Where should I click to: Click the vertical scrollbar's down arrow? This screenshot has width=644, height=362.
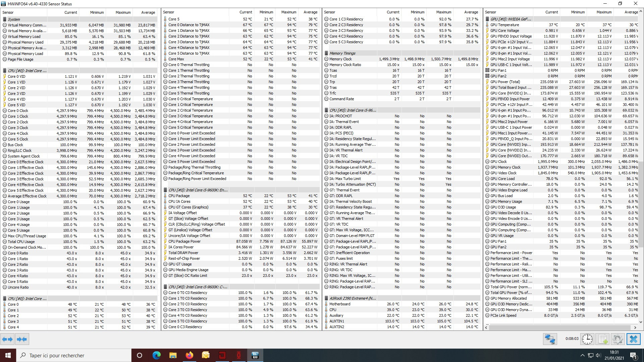[x=641, y=322]
